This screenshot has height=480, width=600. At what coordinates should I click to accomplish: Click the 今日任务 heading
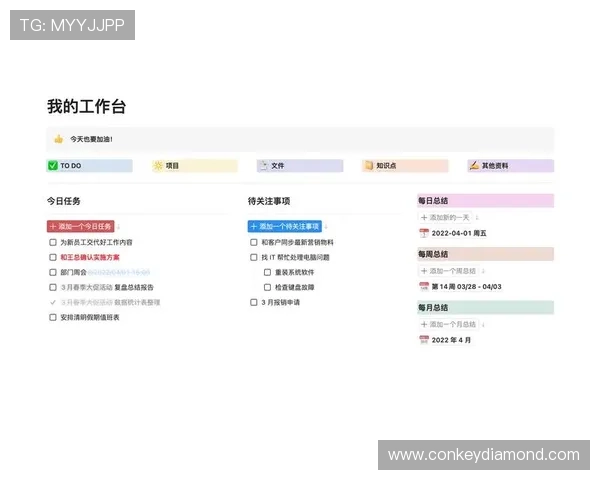[x=64, y=201]
